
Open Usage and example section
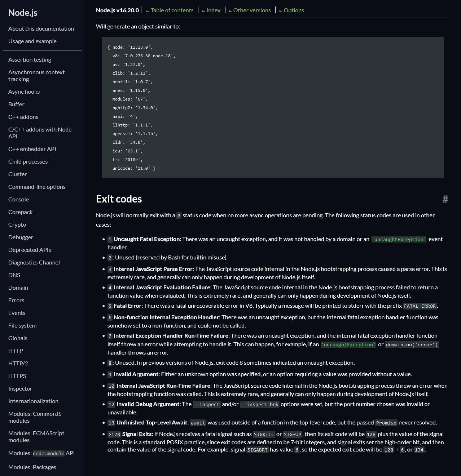pos(32,41)
